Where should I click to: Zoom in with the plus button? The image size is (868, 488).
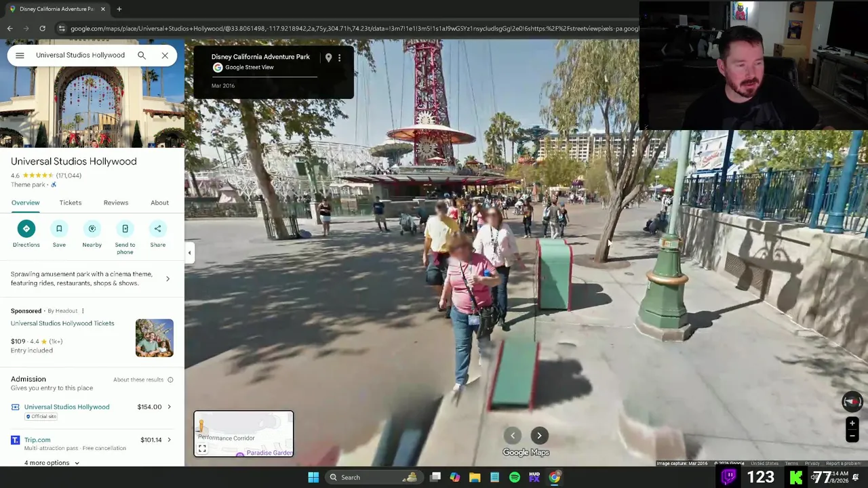[852, 424]
